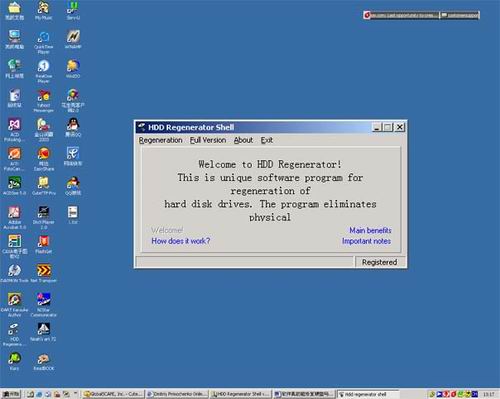Screen dimensions: 500x399
Task: Follow the 'How does it work?' link
Action: coord(181,241)
